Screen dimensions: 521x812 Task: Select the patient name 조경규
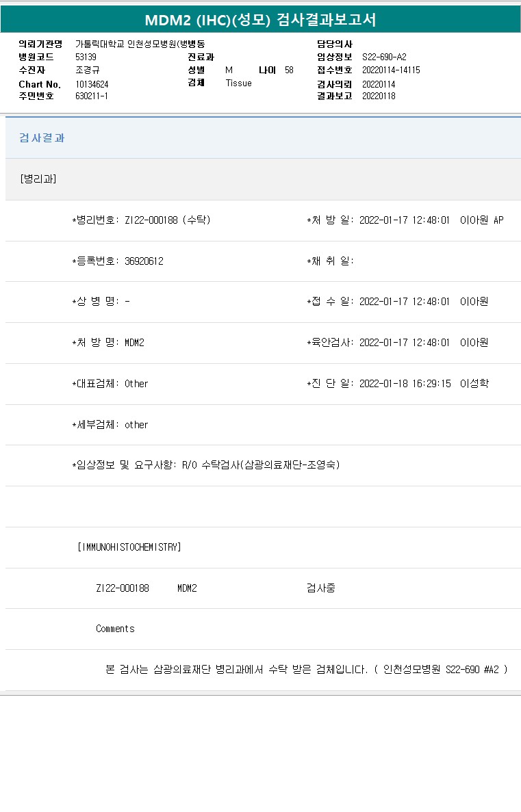88,70
